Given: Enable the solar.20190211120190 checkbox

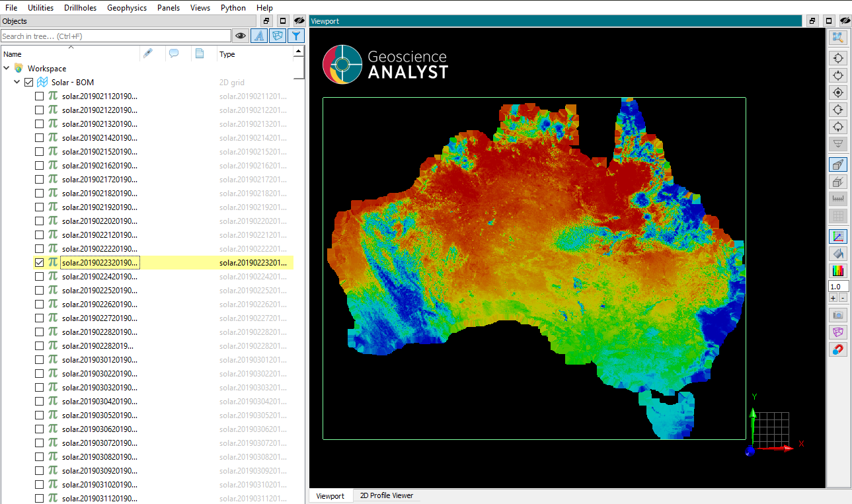Looking at the screenshot, I should click(x=38, y=96).
